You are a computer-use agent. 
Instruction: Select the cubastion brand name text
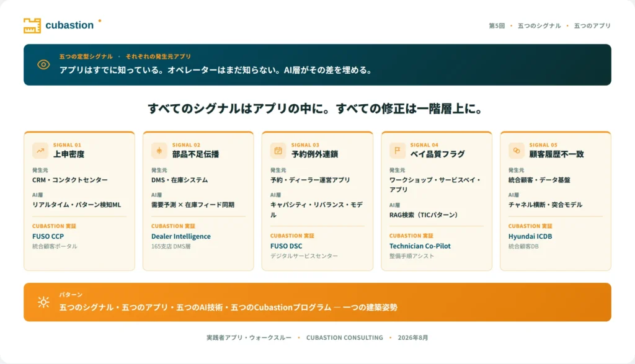pos(69,25)
